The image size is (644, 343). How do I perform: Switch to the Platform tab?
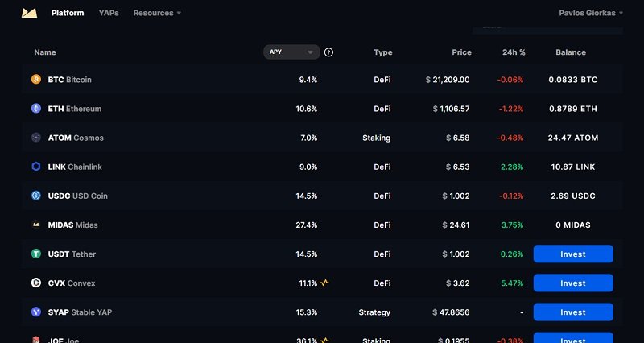pyautogui.click(x=68, y=13)
